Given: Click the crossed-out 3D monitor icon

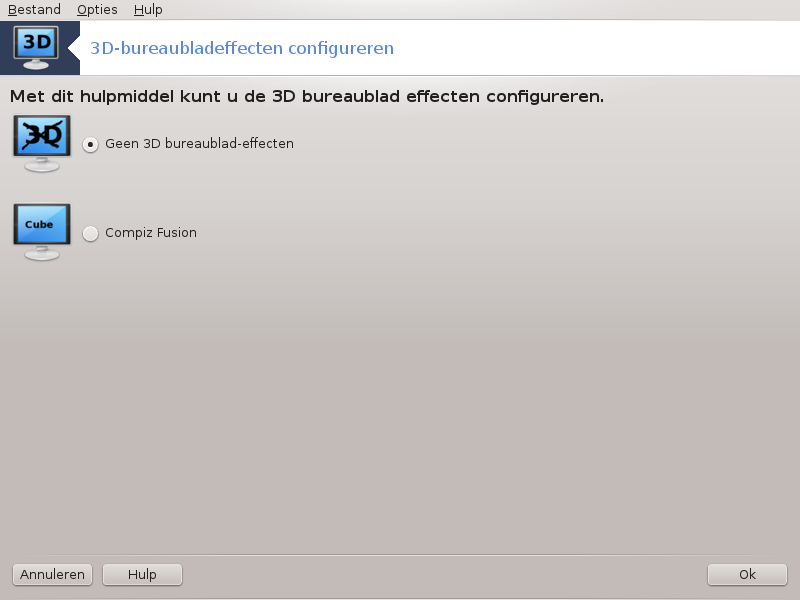Looking at the screenshot, I should point(42,143).
